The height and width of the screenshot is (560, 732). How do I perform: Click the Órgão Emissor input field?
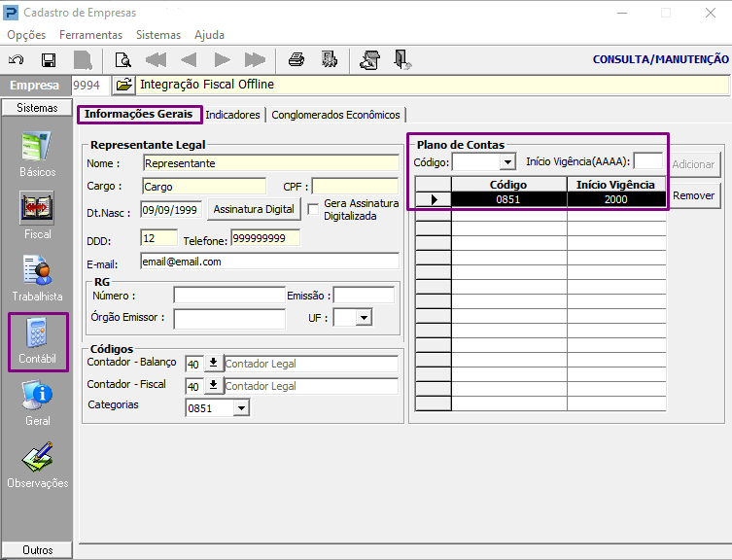tap(229, 319)
